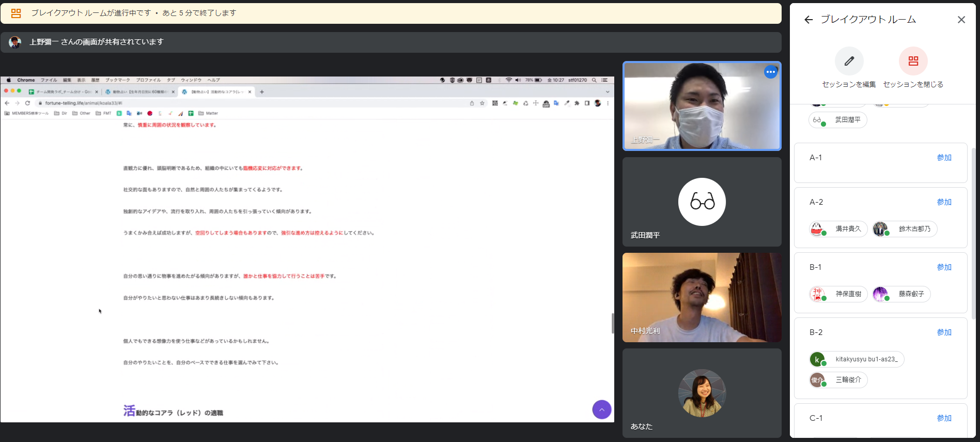Select participant chip 藤森叡子 in room B-1
980x442 pixels.
(901, 294)
